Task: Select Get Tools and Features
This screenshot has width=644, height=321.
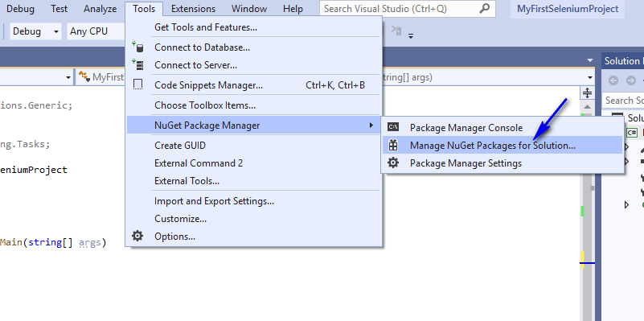Action: 254,27
